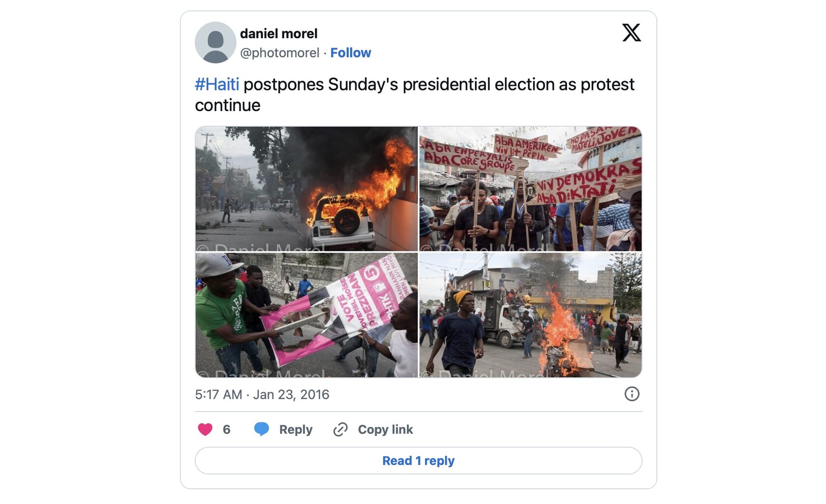Click the tweet text about presidential election
Viewport: 826px width, 504px height.
point(438,85)
